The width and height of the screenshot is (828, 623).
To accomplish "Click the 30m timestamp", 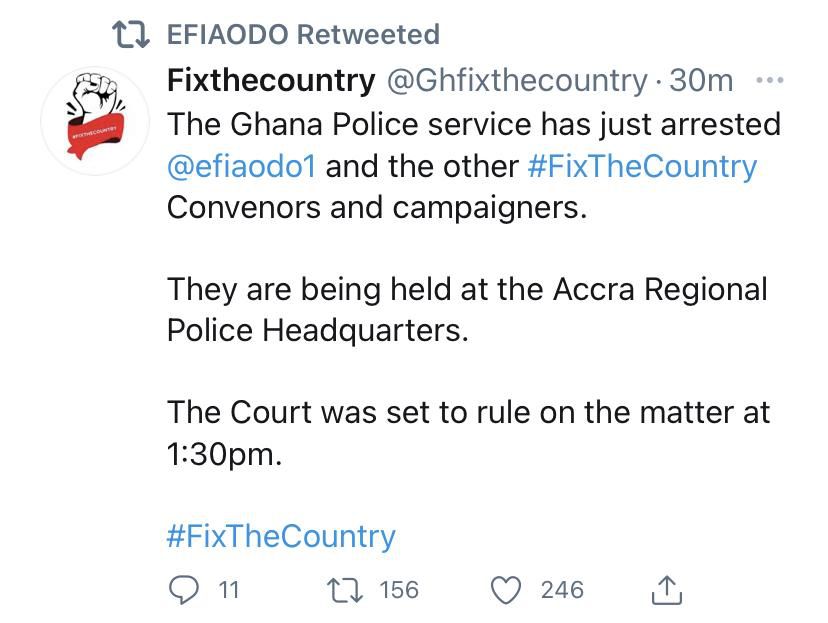I will click(701, 80).
